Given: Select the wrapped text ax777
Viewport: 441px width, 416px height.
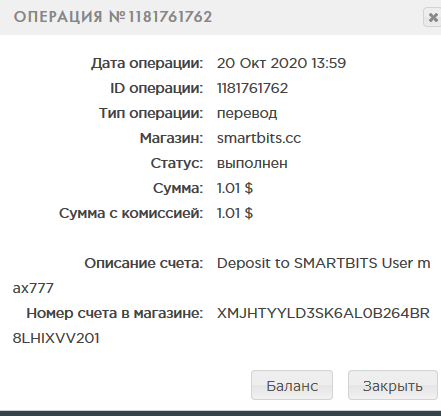Looking at the screenshot, I should 33,288.
